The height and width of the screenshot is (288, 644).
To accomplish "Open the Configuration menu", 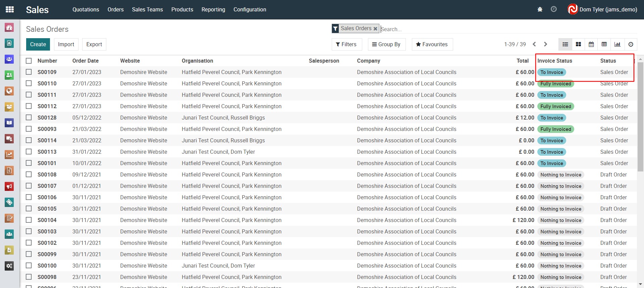I will [x=250, y=9].
